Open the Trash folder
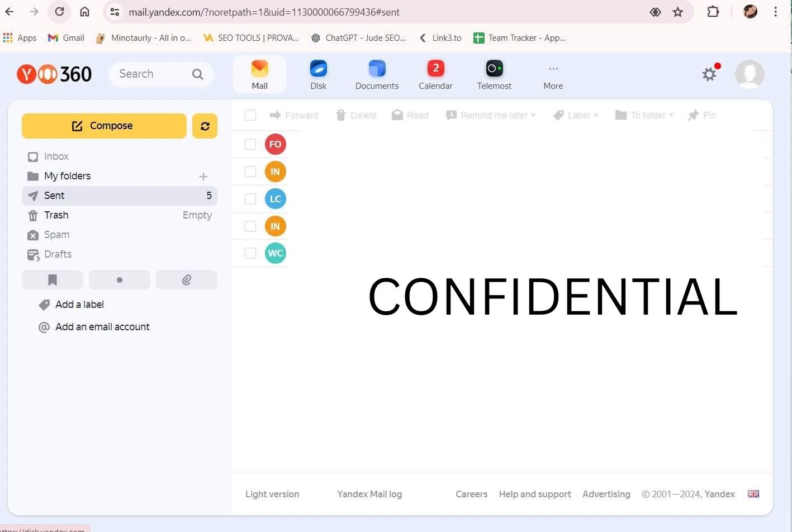792x532 pixels. [x=56, y=215]
